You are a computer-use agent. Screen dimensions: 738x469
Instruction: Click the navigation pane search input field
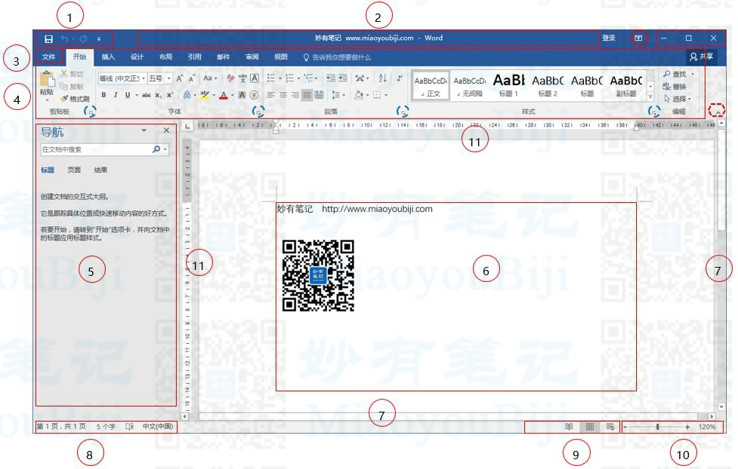[94, 149]
